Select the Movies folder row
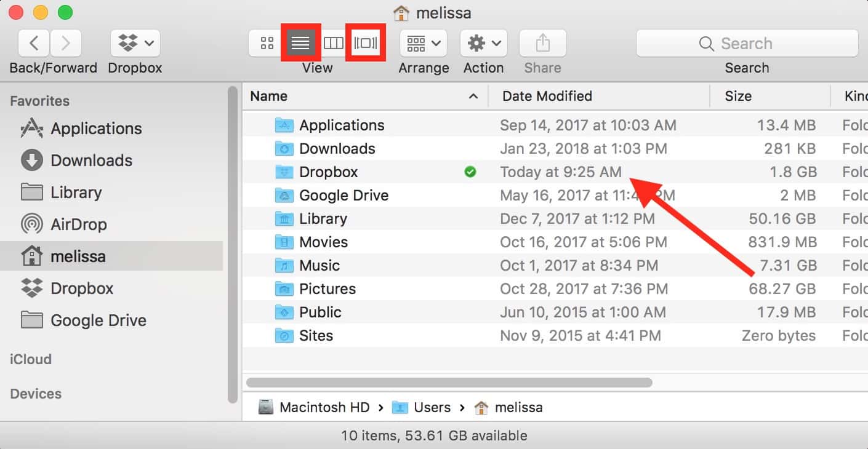The width and height of the screenshot is (868, 449). coord(324,242)
